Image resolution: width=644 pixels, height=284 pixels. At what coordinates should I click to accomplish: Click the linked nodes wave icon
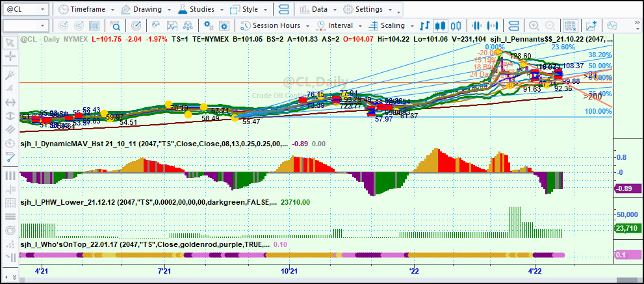click(188, 25)
